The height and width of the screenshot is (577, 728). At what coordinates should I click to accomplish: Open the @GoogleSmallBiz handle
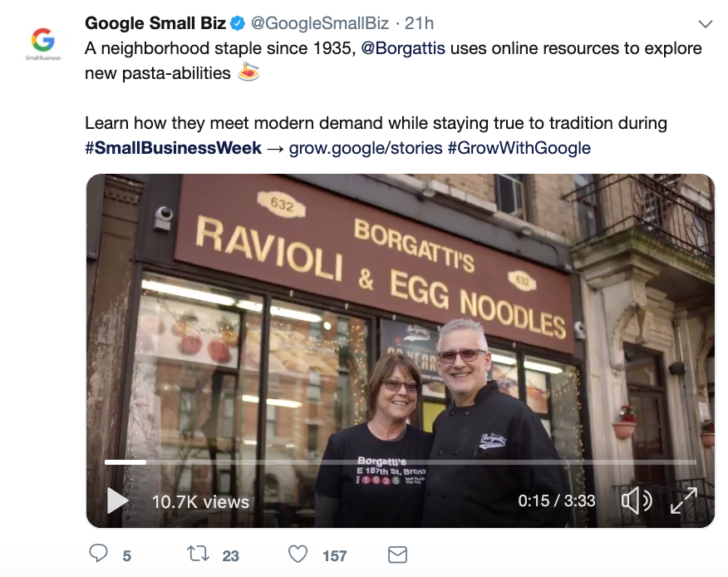pos(319,23)
